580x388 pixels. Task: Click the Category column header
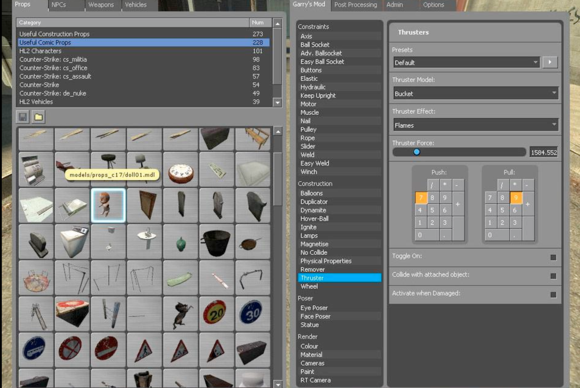coord(133,23)
